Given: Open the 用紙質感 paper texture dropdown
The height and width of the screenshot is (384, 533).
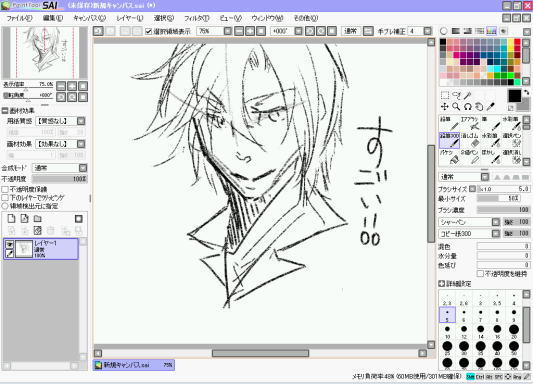Looking at the screenshot, I should tap(81, 121).
